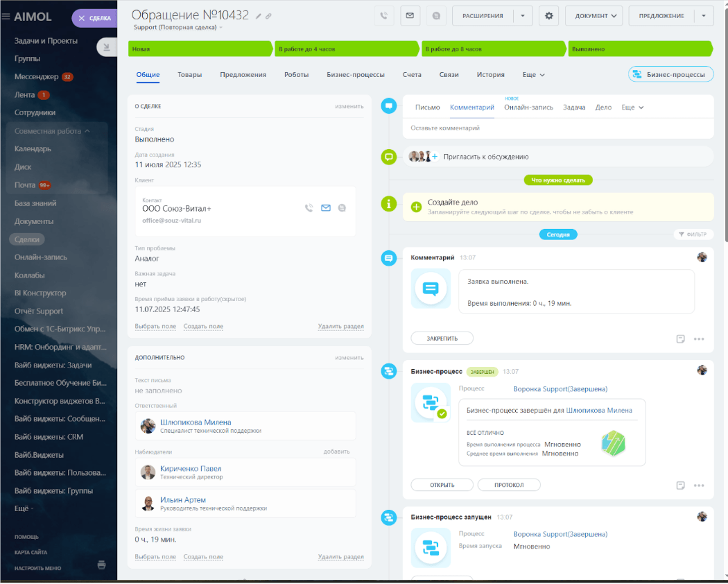Open the Документ dropdown
728x584 pixels.
click(593, 16)
